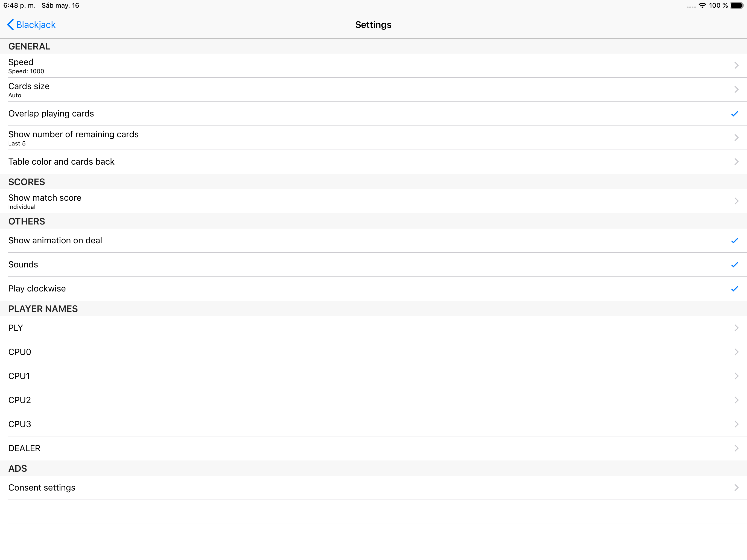Open Show match score options
747x560 pixels.
point(45,201)
